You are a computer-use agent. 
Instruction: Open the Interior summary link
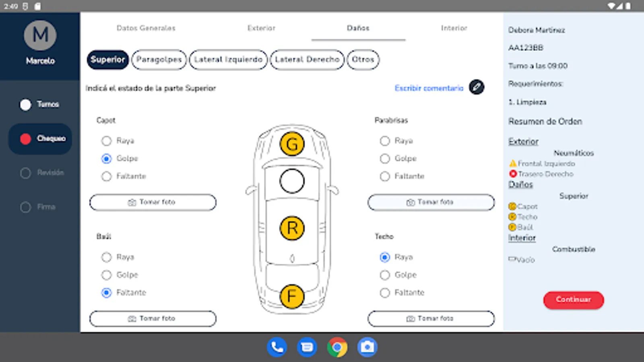click(x=522, y=238)
